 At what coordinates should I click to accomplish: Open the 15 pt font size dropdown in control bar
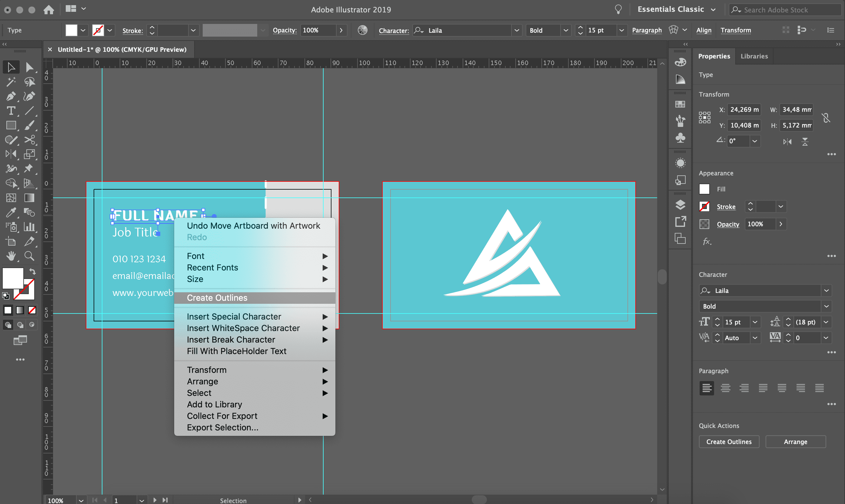pyautogui.click(x=621, y=30)
